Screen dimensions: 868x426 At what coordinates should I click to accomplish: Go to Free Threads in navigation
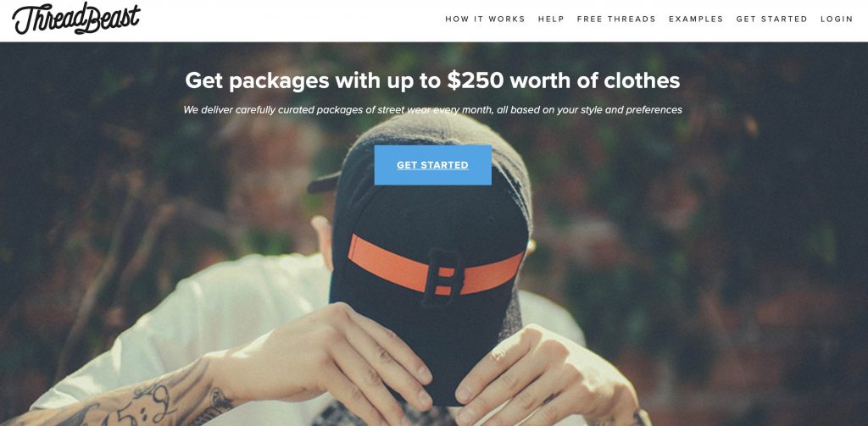616,19
